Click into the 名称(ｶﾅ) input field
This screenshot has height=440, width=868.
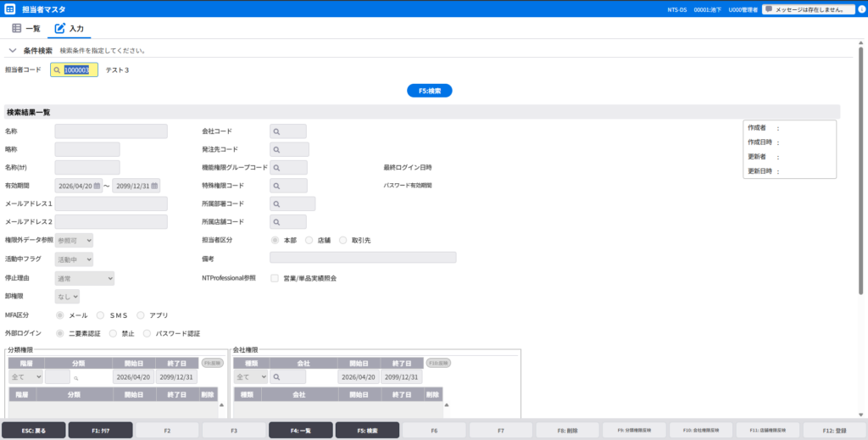click(87, 168)
